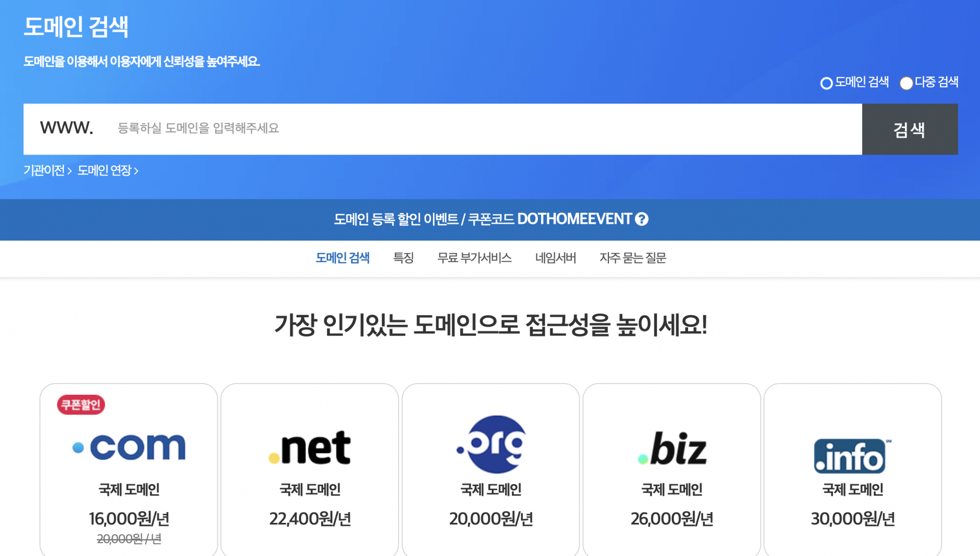Screen dimensions: 980x556
Task: Open the 무료 부가서비스 tab
Action: click(474, 258)
